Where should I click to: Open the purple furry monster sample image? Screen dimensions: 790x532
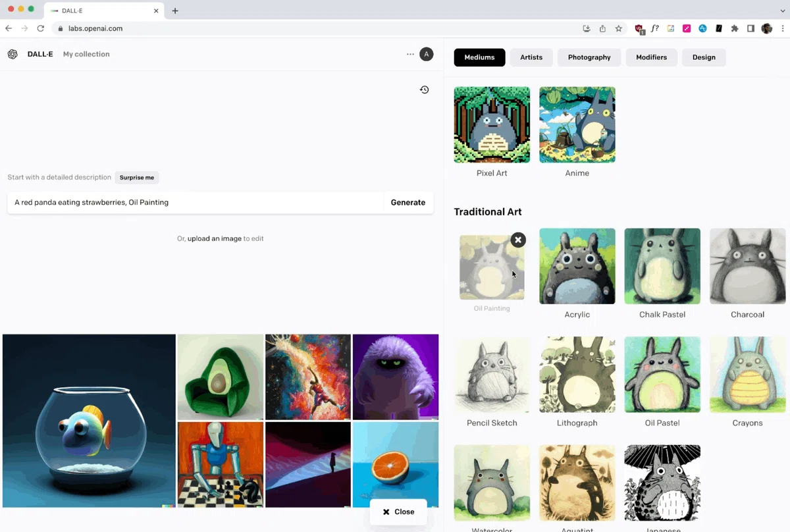pyautogui.click(x=396, y=377)
